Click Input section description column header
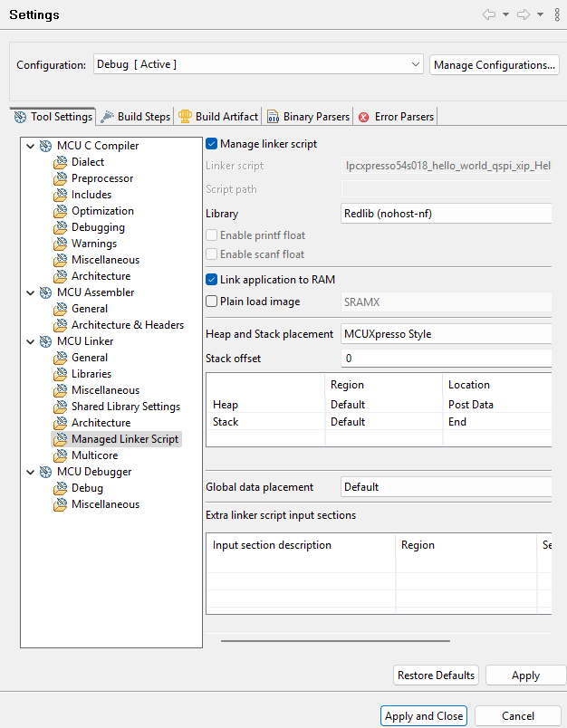This screenshot has height=728, width=567. (x=301, y=545)
